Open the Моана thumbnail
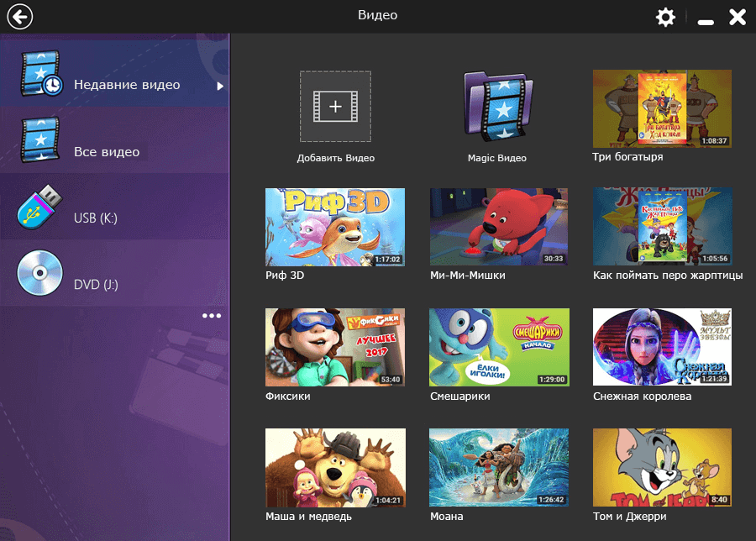The height and width of the screenshot is (541, 756). pos(499,467)
